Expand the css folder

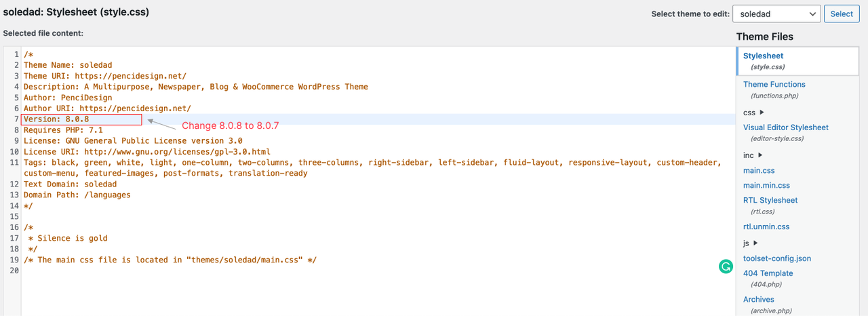coord(754,113)
